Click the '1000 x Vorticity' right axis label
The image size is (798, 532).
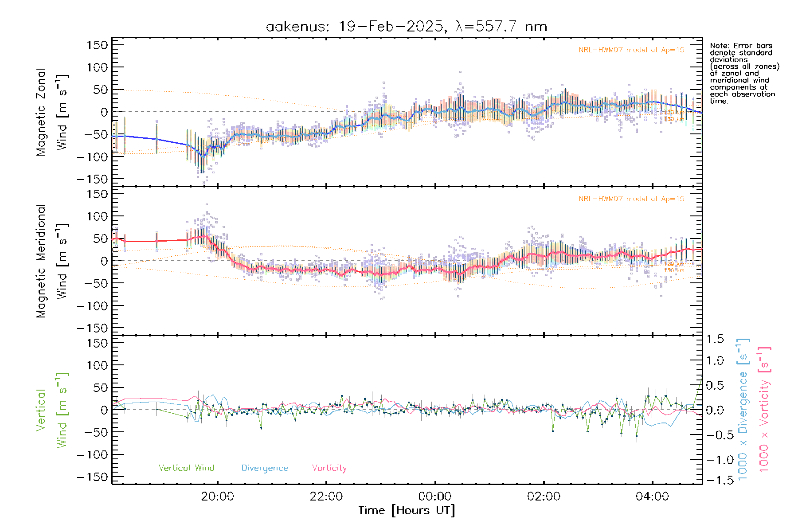pos(764,410)
